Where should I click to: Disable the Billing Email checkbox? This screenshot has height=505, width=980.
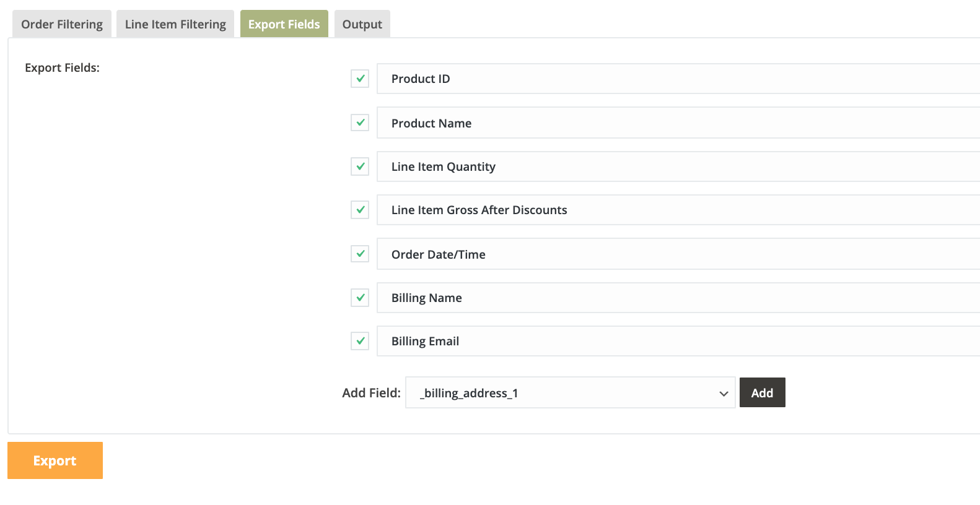pos(360,341)
